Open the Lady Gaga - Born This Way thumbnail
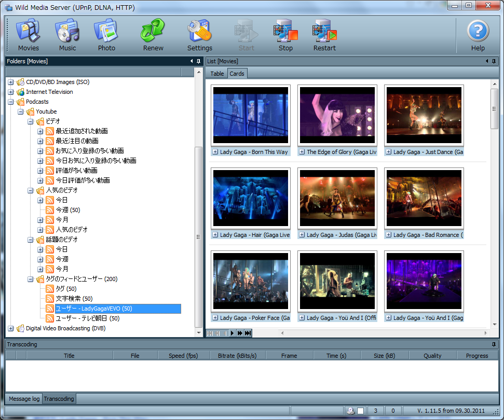Image resolution: width=504 pixels, height=420 pixels. 251,115
